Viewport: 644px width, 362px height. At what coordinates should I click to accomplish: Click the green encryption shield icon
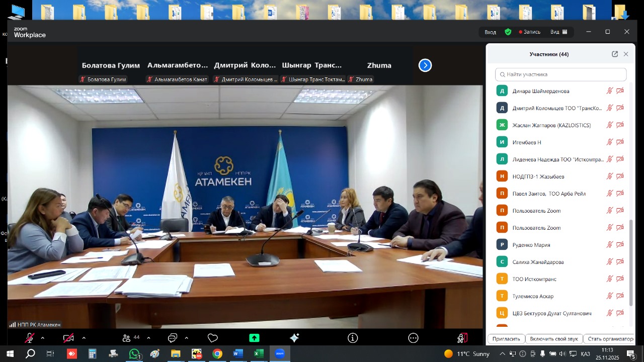coord(508,32)
